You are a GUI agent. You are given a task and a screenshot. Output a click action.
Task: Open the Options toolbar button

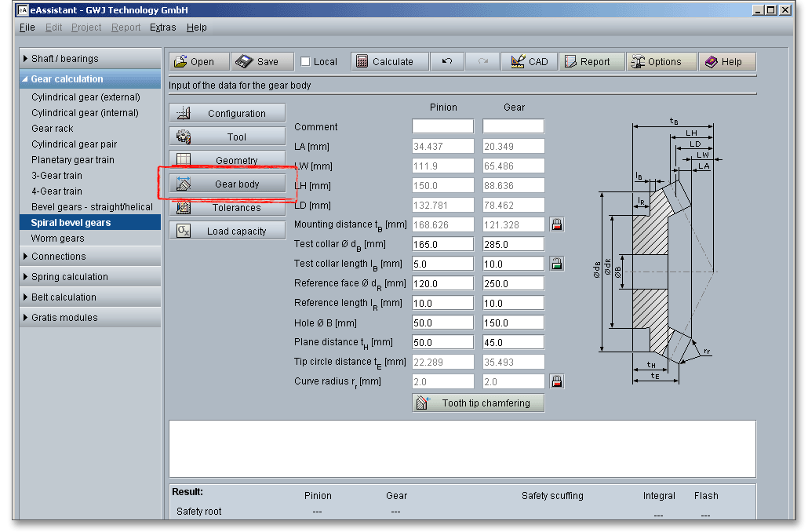[x=661, y=62]
